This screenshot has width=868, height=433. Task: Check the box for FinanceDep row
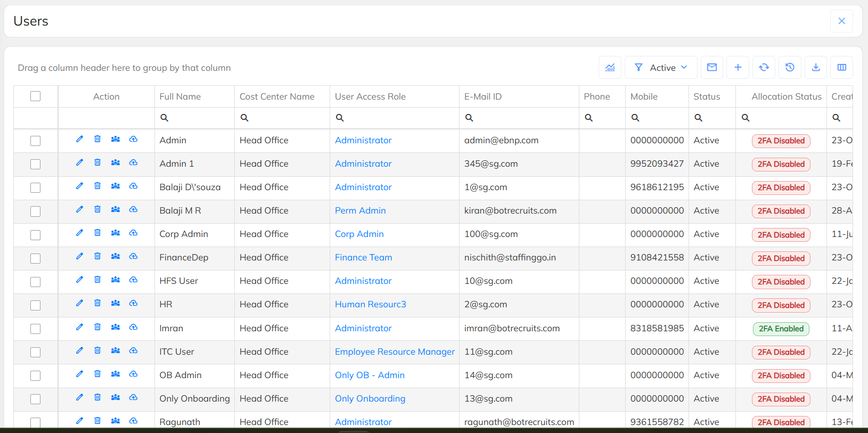click(x=36, y=258)
